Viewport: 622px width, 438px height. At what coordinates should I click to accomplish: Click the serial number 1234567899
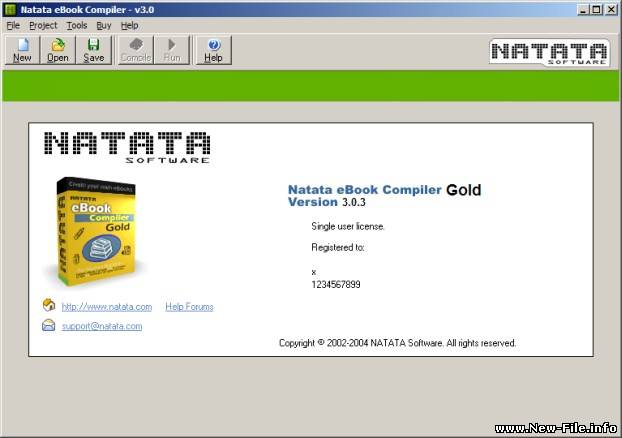[x=336, y=284]
